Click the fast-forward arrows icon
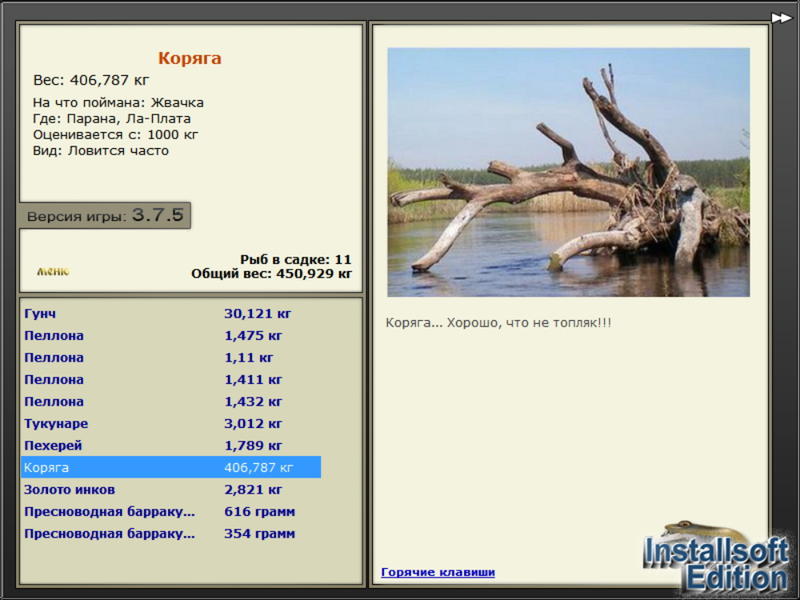The height and width of the screenshot is (600, 800). [781, 18]
